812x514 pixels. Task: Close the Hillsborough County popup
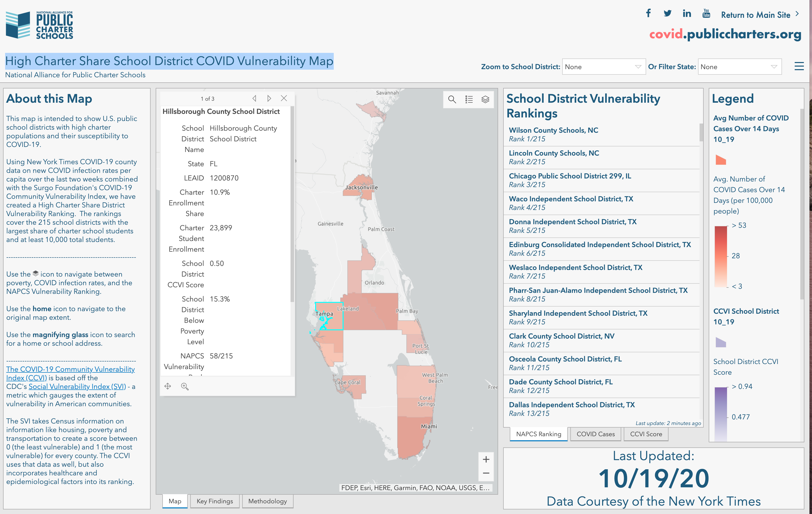coord(284,98)
